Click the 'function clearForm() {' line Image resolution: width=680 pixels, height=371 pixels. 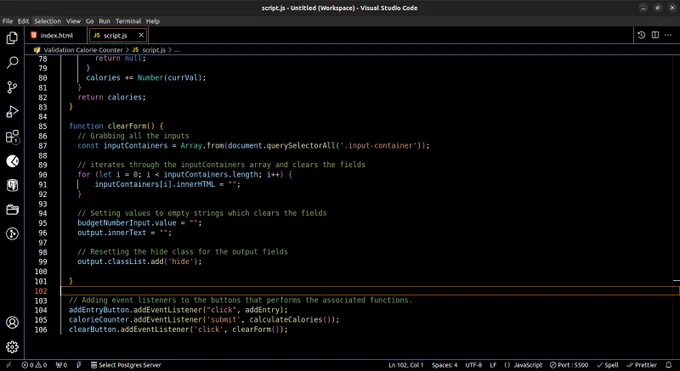tap(116, 126)
